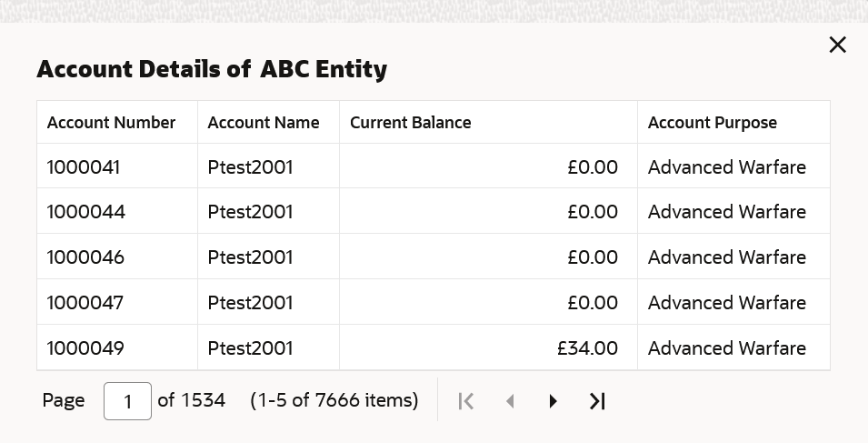Select account number 1000041

(84, 167)
